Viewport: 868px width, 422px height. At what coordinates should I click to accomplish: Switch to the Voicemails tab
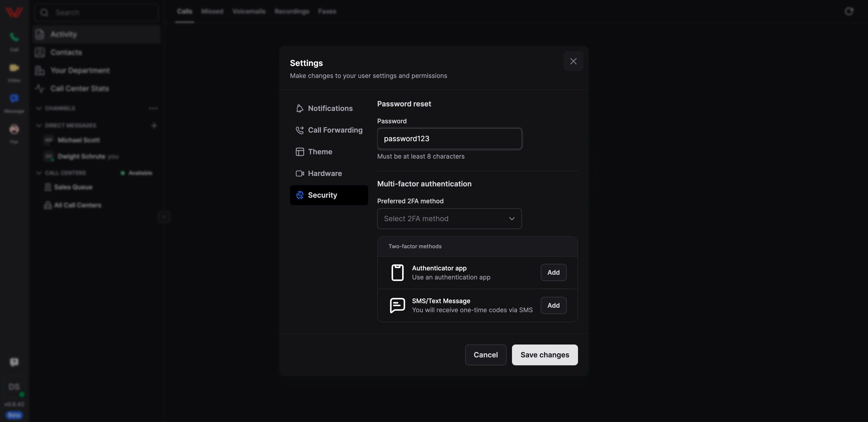pos(249,12)
